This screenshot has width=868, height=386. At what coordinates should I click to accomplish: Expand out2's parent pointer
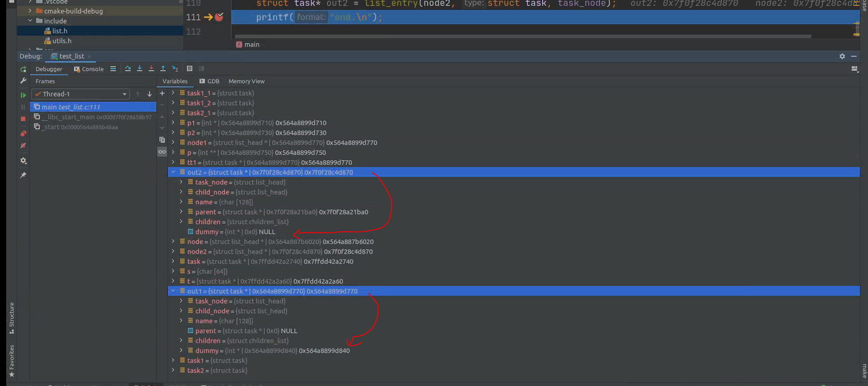pyautogui.click(x=182, y=212)
